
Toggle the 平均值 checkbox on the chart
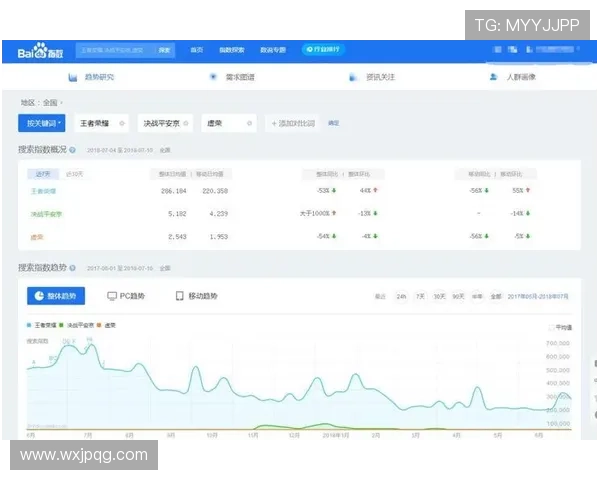548,326
